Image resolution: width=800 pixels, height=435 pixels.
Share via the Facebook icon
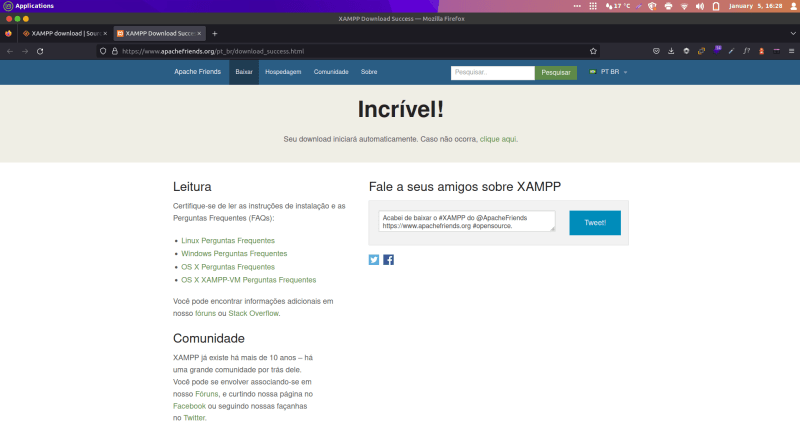click(x=388, y=260)
